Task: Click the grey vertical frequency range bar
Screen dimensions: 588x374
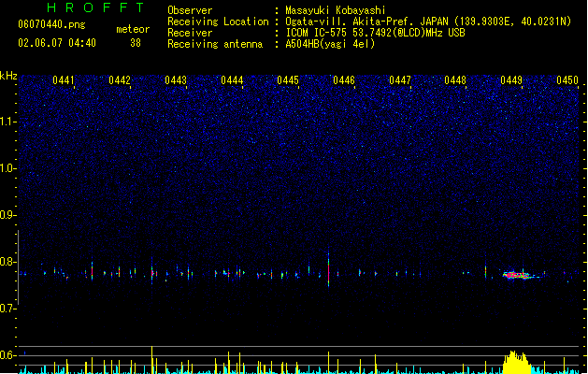Action: tap(19, 267)
